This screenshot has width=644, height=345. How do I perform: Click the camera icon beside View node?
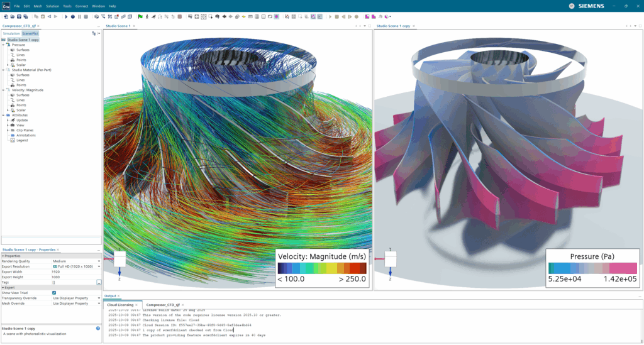pos(12,125)
